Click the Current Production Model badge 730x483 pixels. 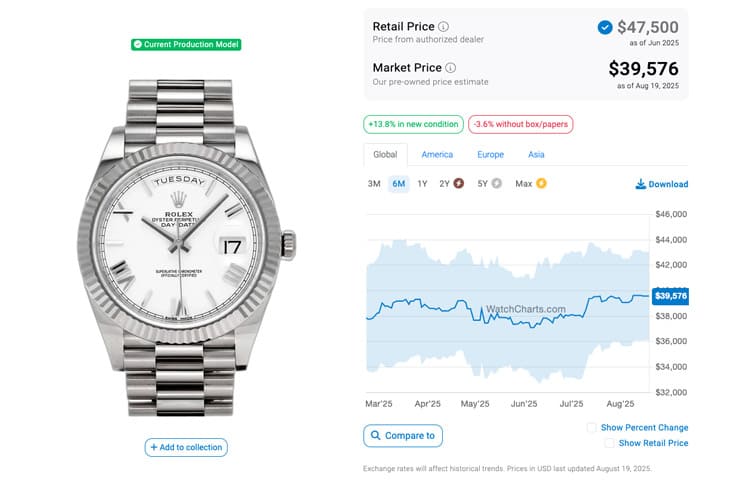pos(186,45)
